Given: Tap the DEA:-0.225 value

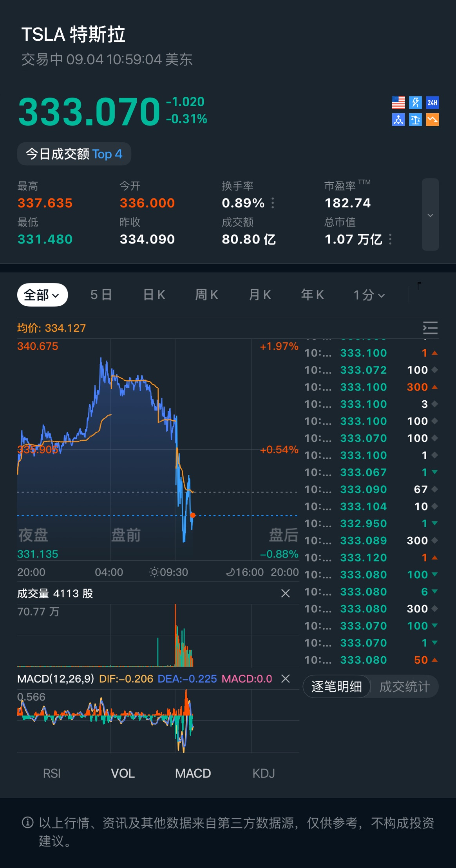Looking at the screenshot, I should click(x=187, y=679).
